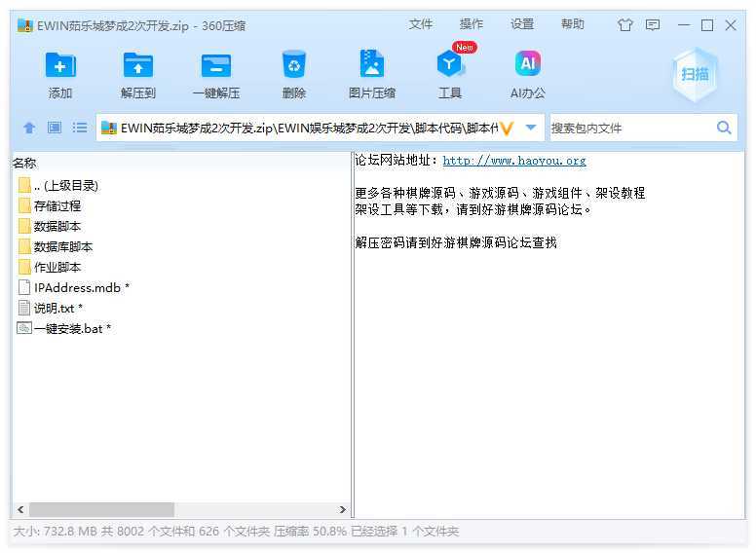This screenshot has width=756, height=553.
Task: Click the 解压到 extract-to icon
Action: tap(138, 65)
